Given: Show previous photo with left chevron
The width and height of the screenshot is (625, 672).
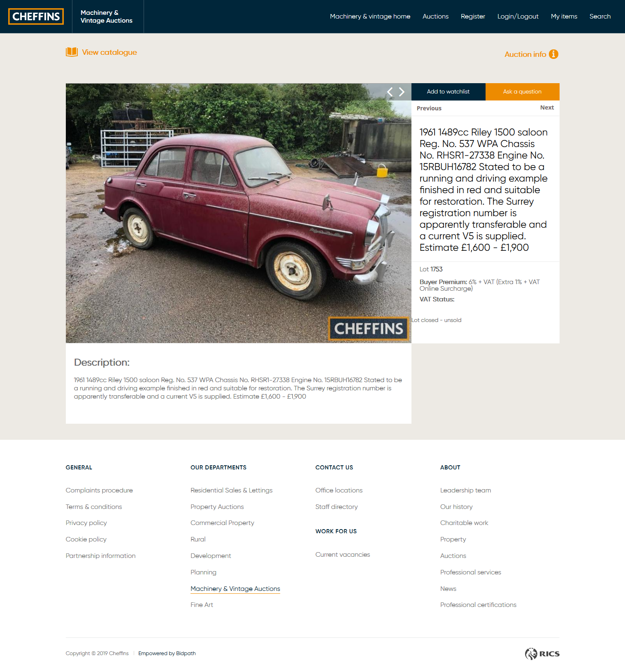Looking at the screenshot, I should click(x=390, y=92).
